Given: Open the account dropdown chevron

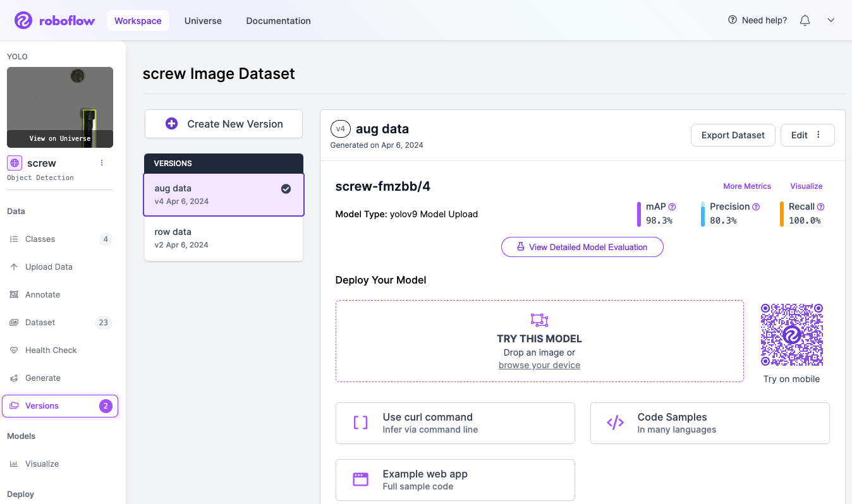Looking at the screenshot, I should [831, 20].
